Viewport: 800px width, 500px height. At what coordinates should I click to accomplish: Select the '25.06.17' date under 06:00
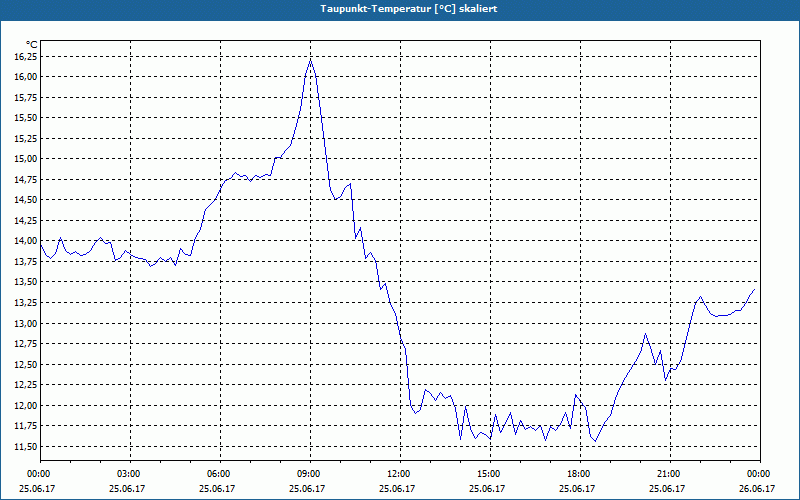pyautogui.click(x=217, y=489)
